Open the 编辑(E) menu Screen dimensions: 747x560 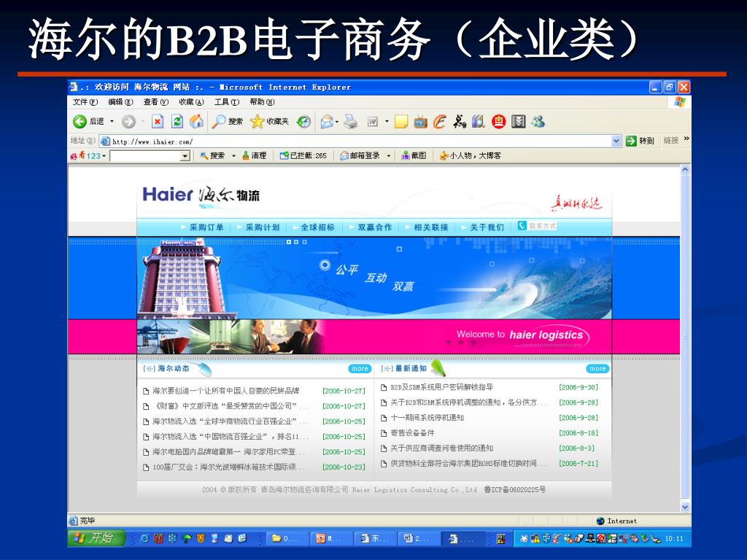pyautogui.click(x=120, y=102)
